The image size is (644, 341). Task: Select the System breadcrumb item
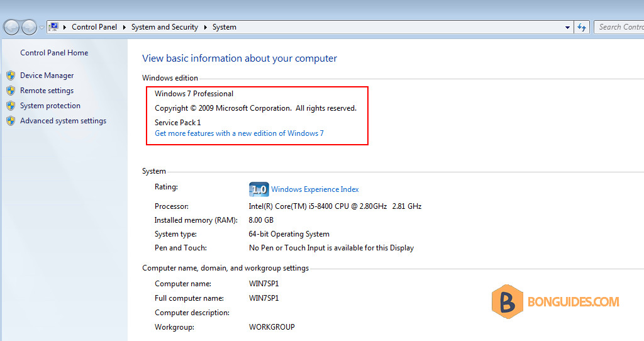[225, 27]
